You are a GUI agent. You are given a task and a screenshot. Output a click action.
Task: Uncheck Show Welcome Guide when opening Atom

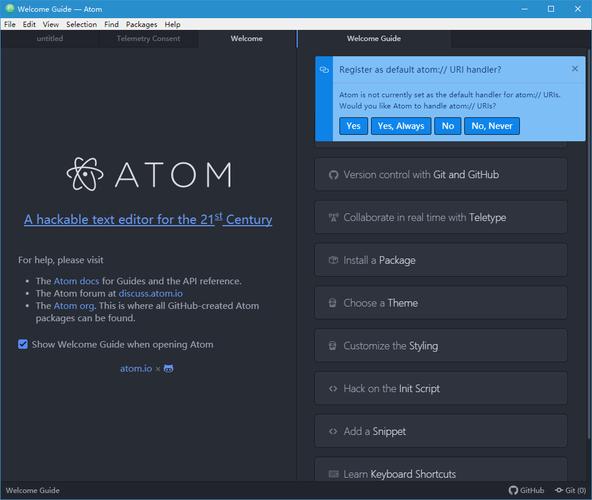pyautogui.click(x=23, y=344)
